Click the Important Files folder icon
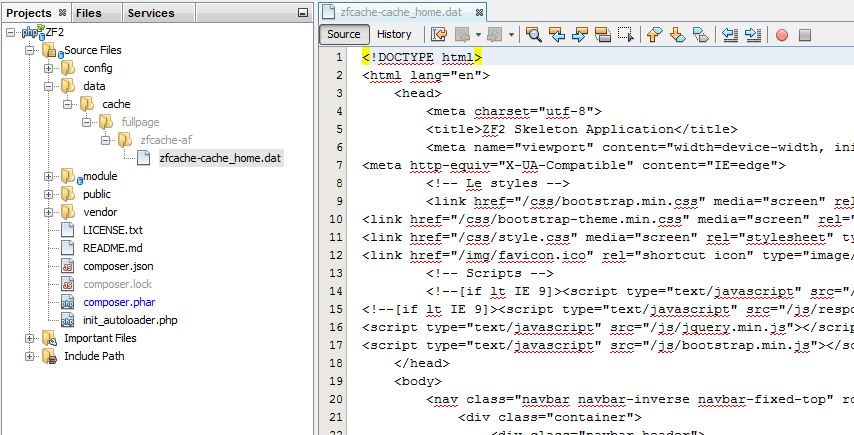This screenshot has height=435, width=854. (50, 338)
